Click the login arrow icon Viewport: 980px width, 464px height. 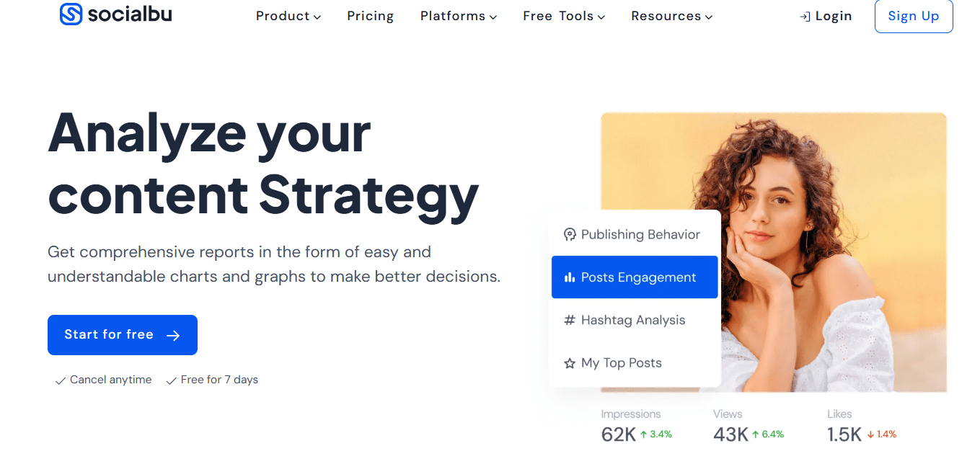tap(805, 17)
